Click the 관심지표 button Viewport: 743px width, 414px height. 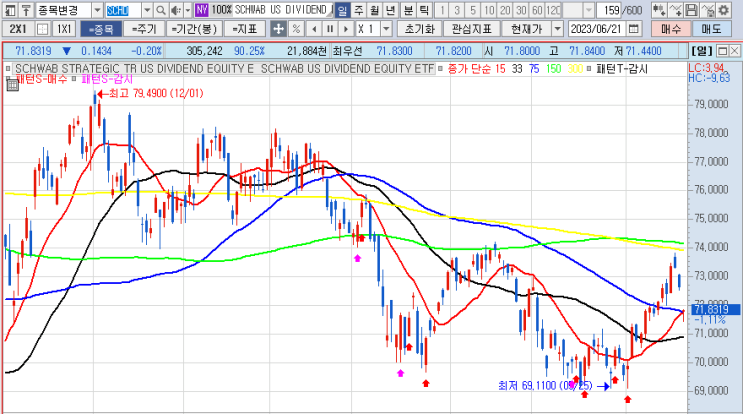471,29
